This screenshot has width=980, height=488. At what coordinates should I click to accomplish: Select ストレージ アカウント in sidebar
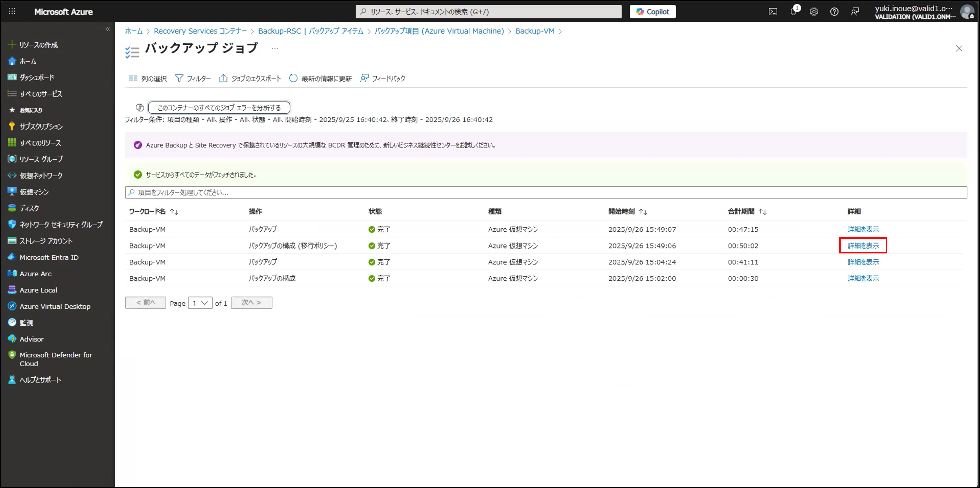pos(46,241)
